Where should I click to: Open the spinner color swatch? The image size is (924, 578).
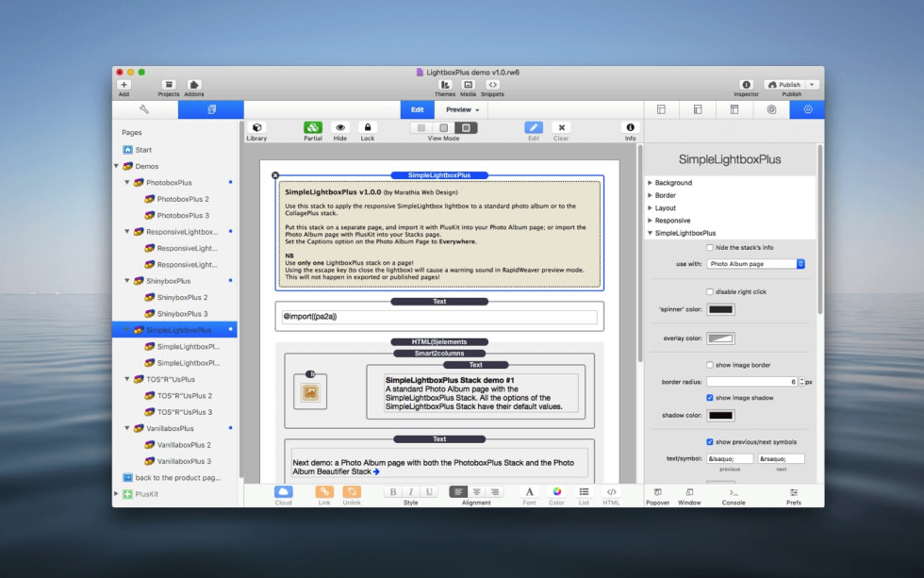[720, 309]
